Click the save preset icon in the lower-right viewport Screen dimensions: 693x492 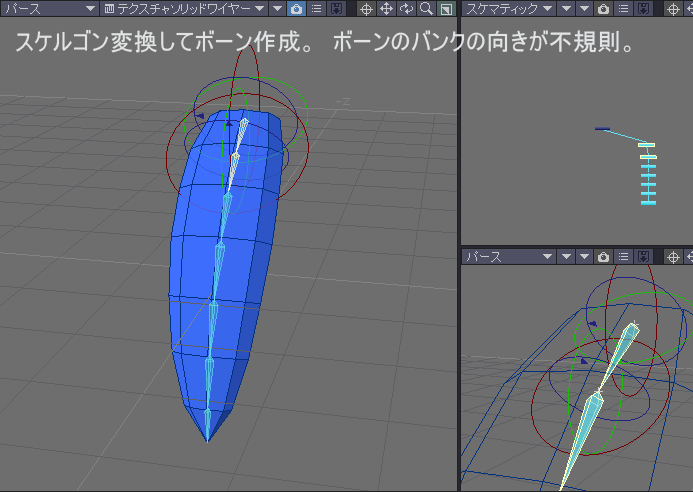coord(643,256)
